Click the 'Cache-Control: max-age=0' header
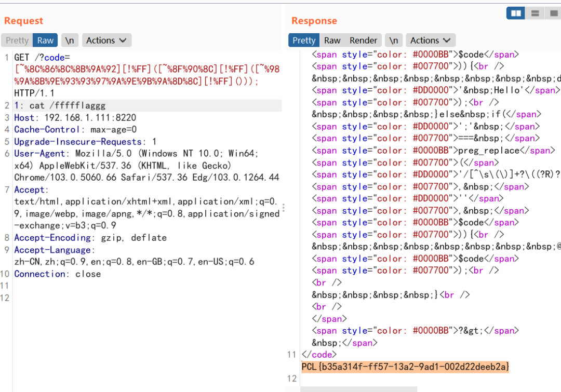Image resolution: width=561 pixels, height=392 pixels. 75,129
